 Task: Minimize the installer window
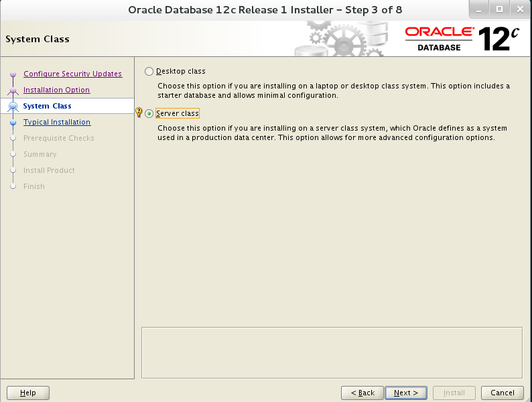click(478, 10)
